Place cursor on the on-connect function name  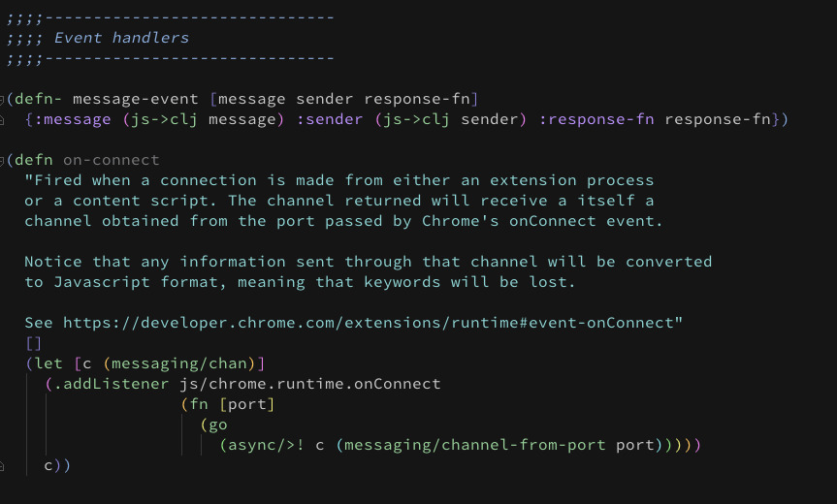pos(112,160)
